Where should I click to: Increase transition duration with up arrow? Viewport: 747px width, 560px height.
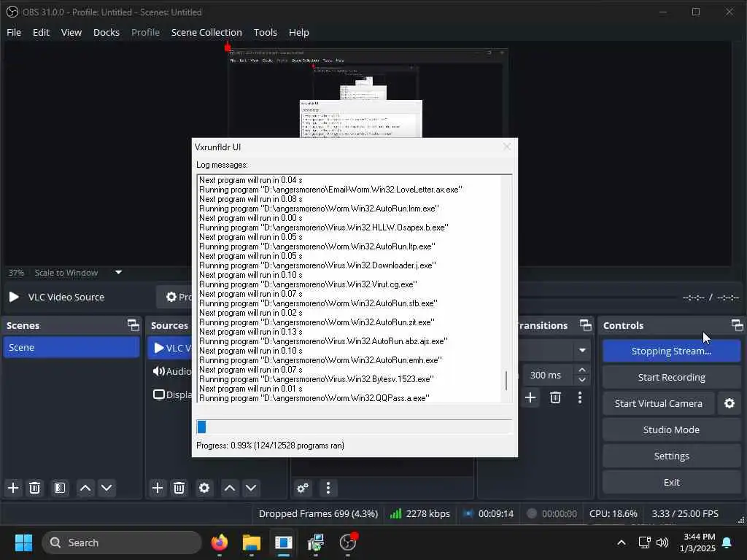582,370
